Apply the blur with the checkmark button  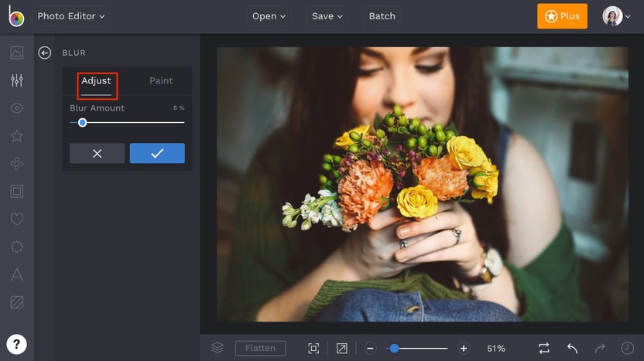(157, 153)
